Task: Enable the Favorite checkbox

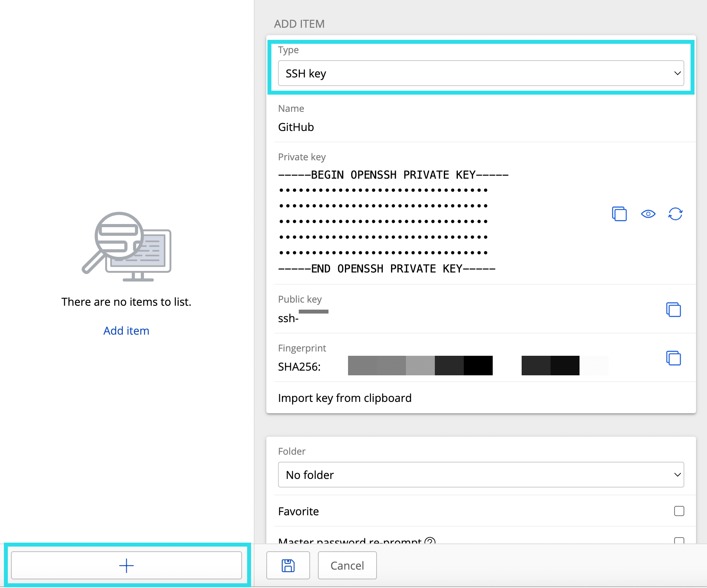Action: pyautogui.click(x=680, y=511)
